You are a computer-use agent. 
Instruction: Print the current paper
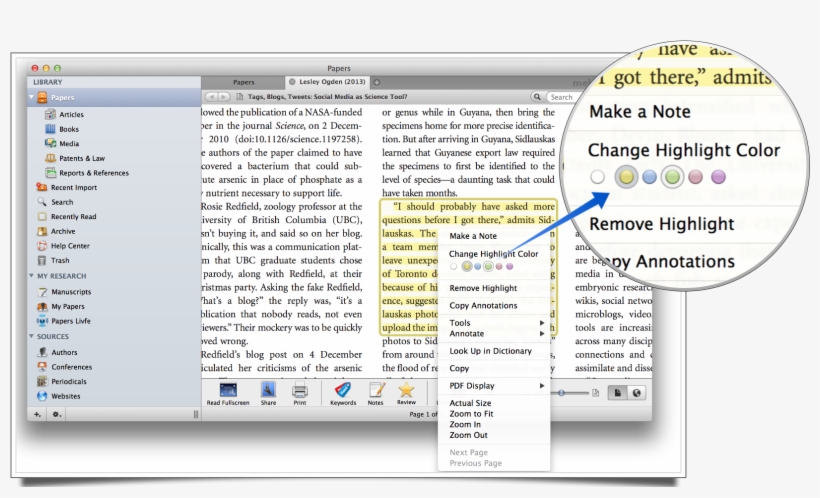click(300, 393)
